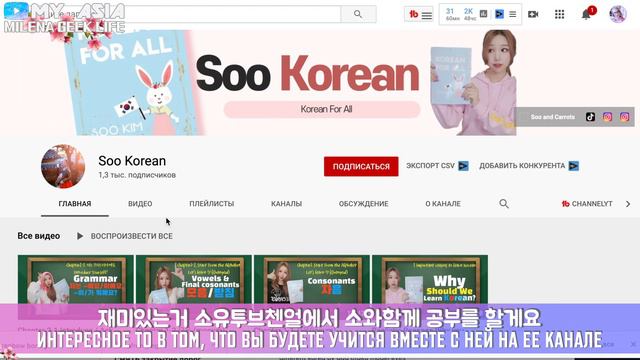
Task: Click the Soo Korean channel name
Action: (x=132, y=161)
